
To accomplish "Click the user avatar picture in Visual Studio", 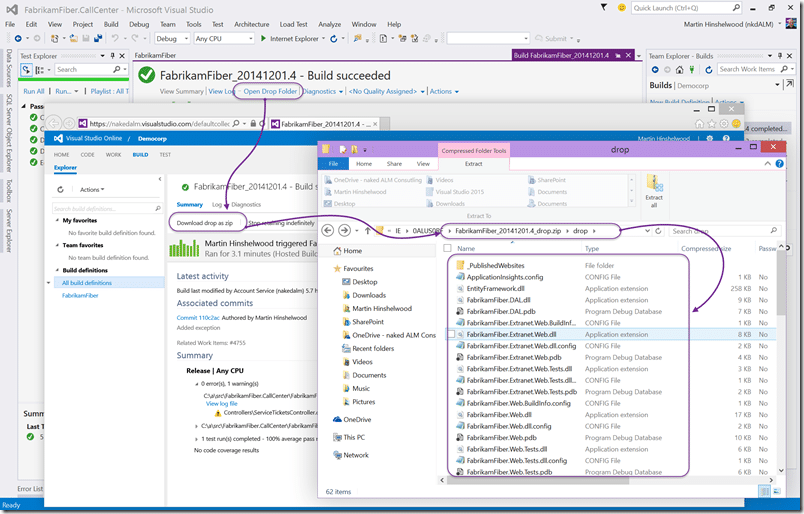I will 791,24.
